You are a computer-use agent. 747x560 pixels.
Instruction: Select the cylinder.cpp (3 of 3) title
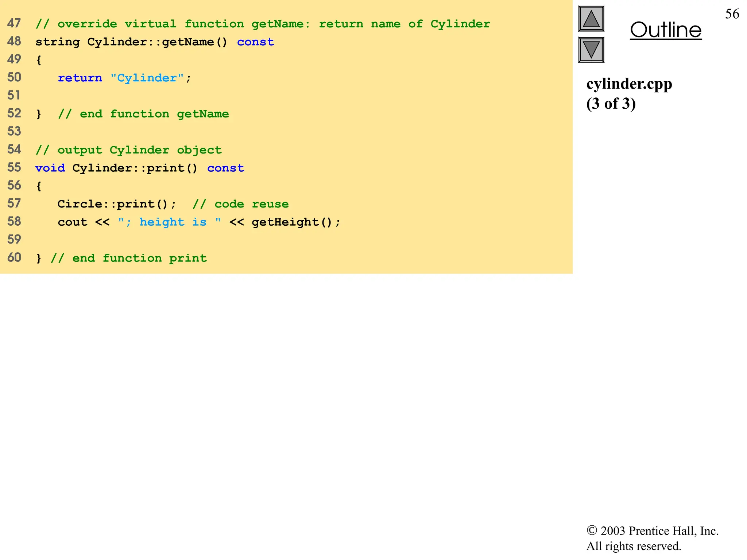629,94
